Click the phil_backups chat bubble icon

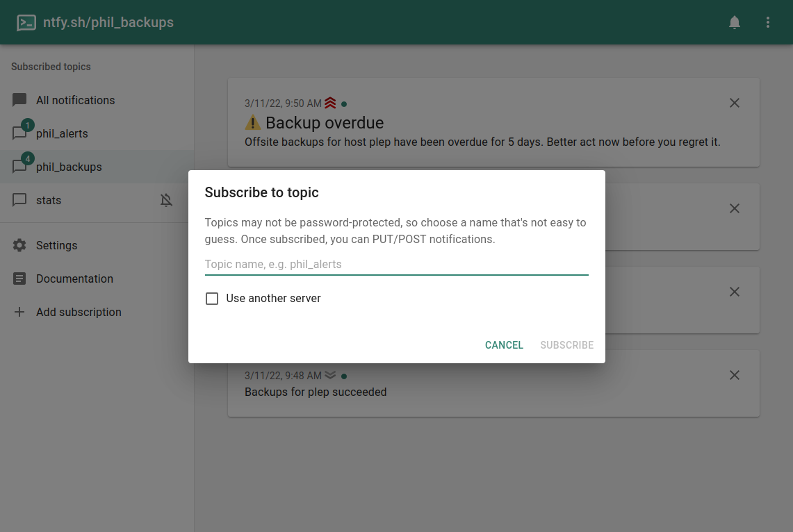pyautogui.click(x=20, y=167)
